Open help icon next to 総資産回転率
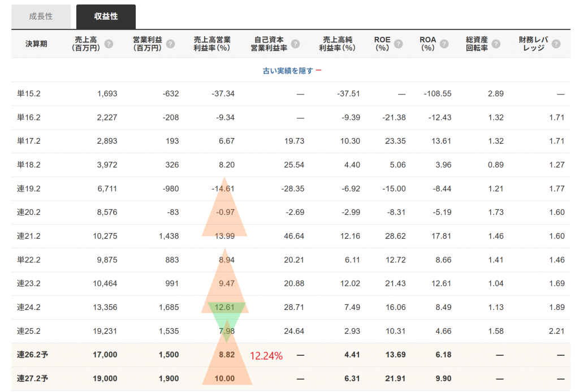This screenshot has height=392, width=579. [496, 44]
